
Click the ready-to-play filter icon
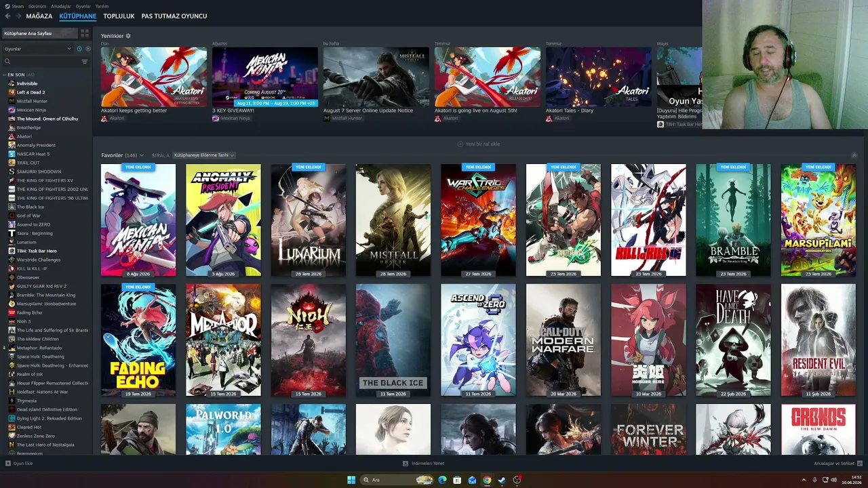click(x=87, y=49)
